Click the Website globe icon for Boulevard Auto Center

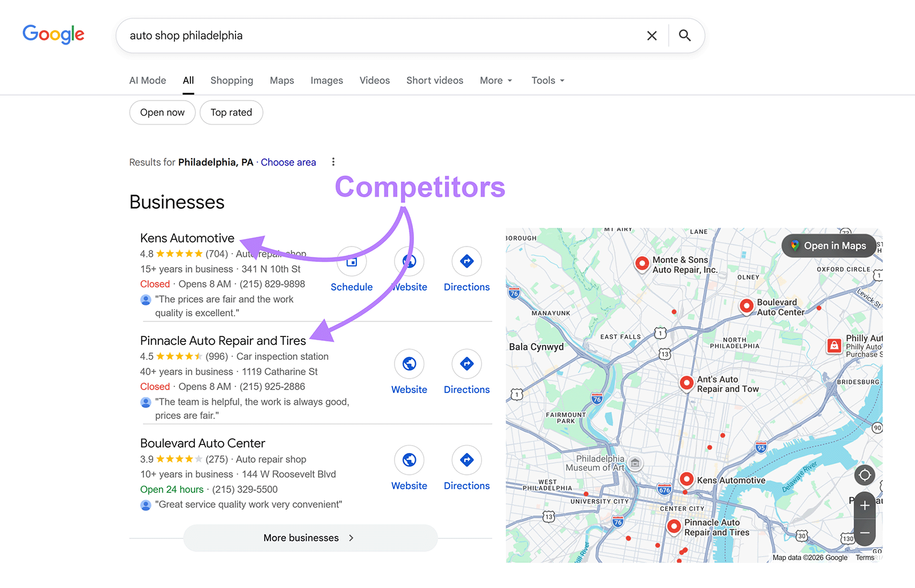pos(409,460)
